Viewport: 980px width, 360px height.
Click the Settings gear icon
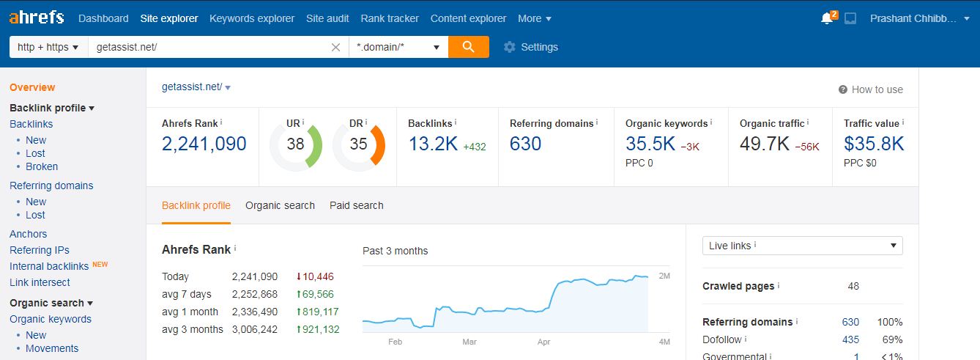tap(510, 47)
